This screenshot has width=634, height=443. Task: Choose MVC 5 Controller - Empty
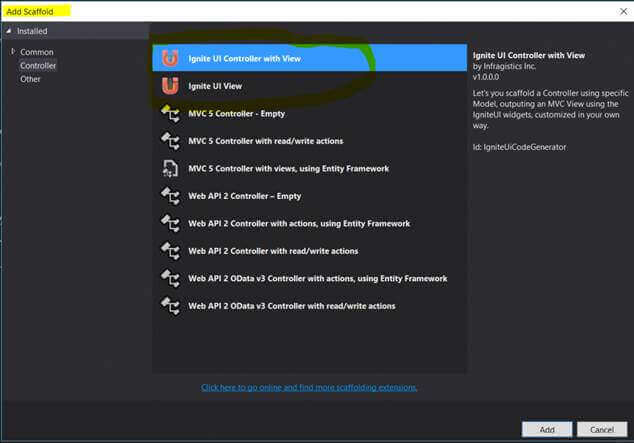pos(310,114)
